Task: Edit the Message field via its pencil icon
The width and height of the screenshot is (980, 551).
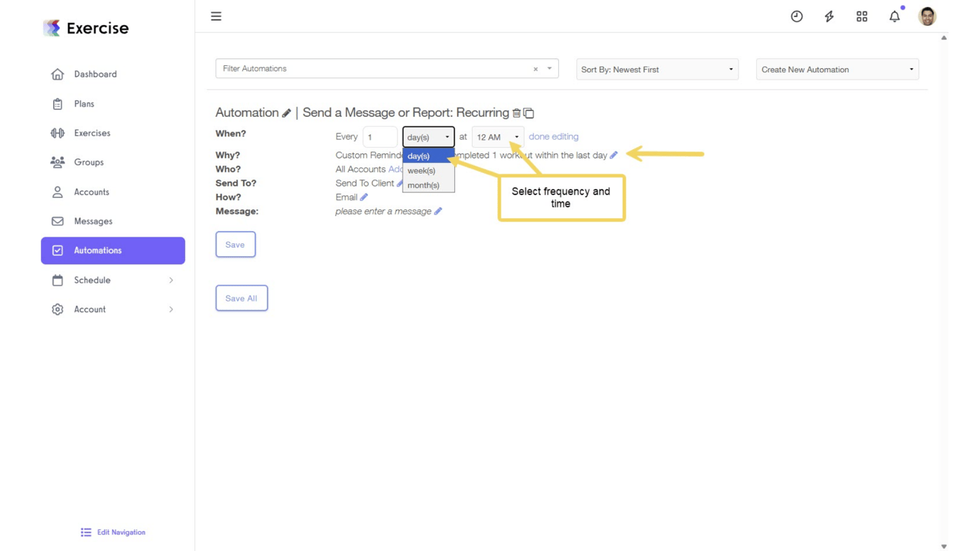Action: [x=440, y=211]
